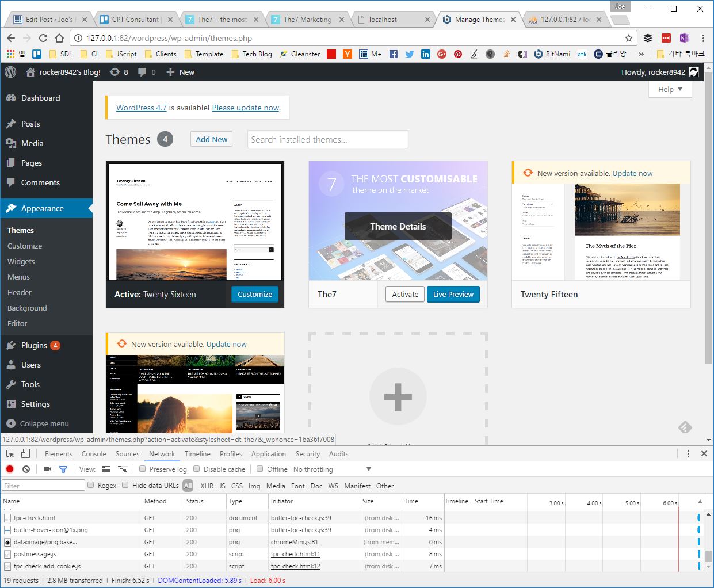Screen dimensions: 714x588
Task: Click the Add New Theme plus icon
Action: pos(398,397)
